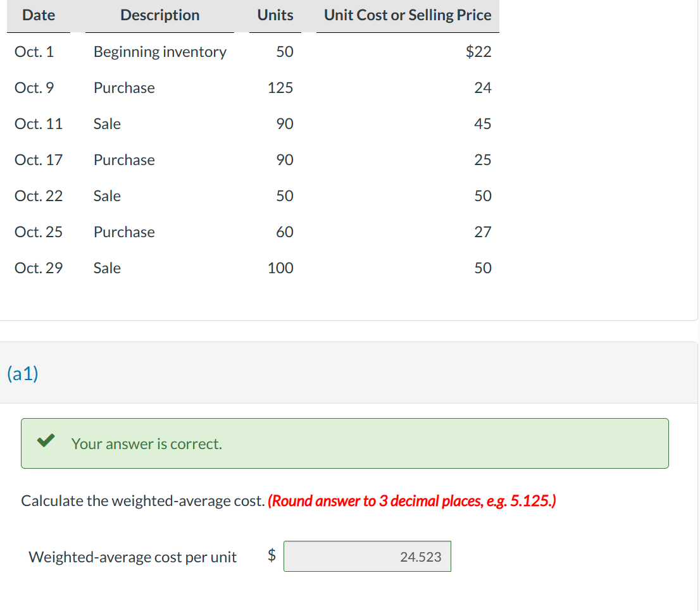Select the Oct. 17 Purchase row
The height and width of the screenshot is (611, 700).
[123, 160]
